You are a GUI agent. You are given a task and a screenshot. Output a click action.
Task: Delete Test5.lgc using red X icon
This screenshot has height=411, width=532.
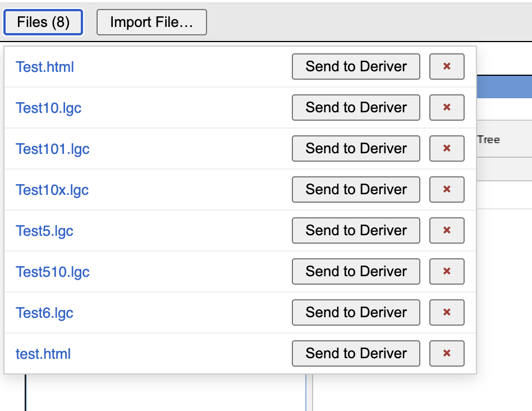(x=447, y=230)
